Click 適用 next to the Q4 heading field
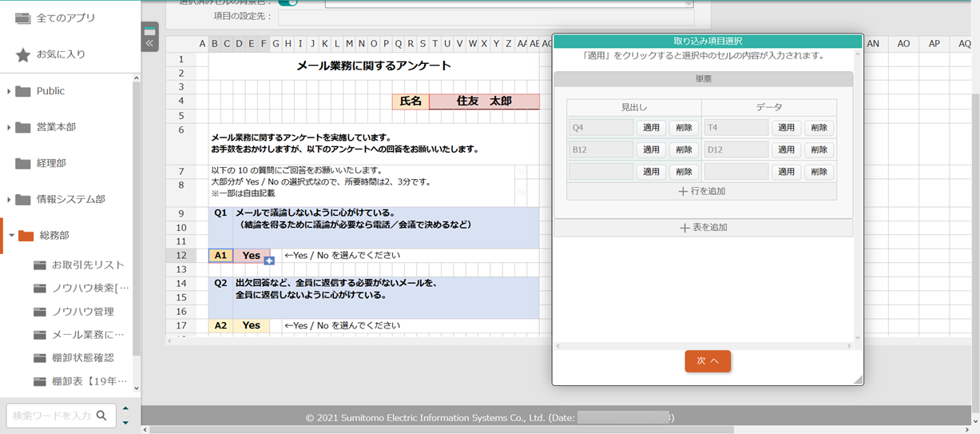 pyautogui.click(x=651, y=128)
